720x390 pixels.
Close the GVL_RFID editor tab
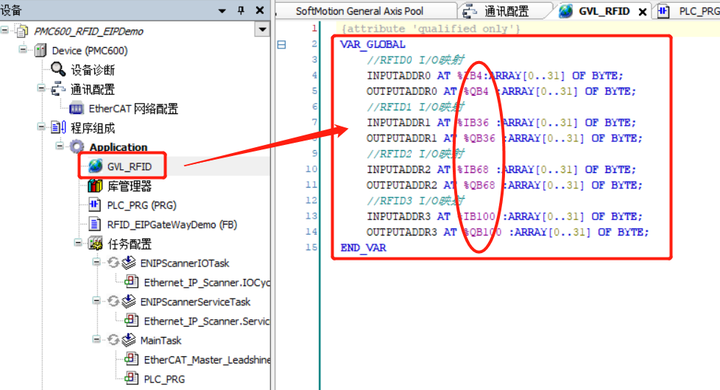click(642, 12)
